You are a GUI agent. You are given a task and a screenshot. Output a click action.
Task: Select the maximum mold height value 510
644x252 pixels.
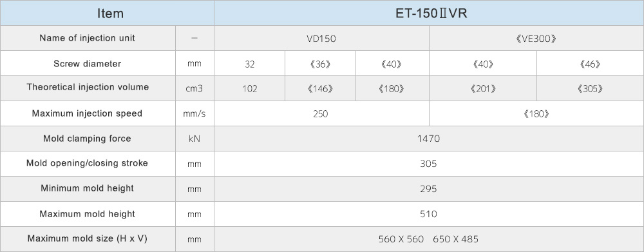coord(429,214)
